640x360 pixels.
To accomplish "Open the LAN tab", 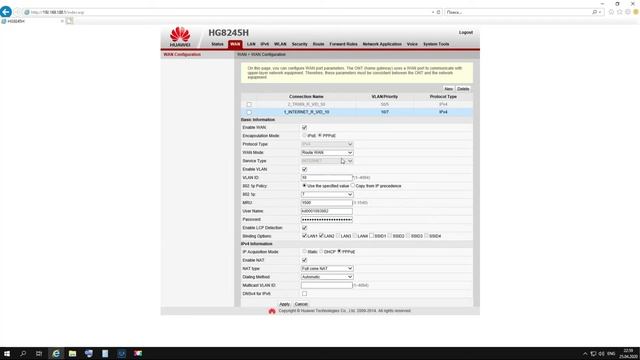I will pos(251,44).
